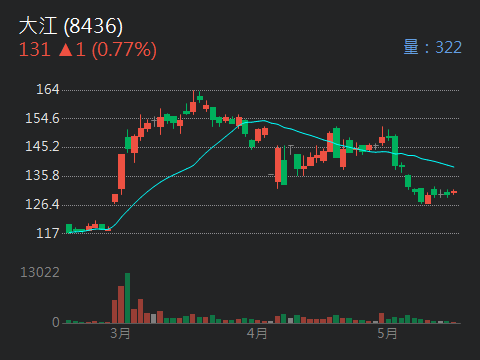Viewport: 480px width, 360px height.
Task: Click the moving average line peak
Action: pyautogui.click(x=263, y=120)
